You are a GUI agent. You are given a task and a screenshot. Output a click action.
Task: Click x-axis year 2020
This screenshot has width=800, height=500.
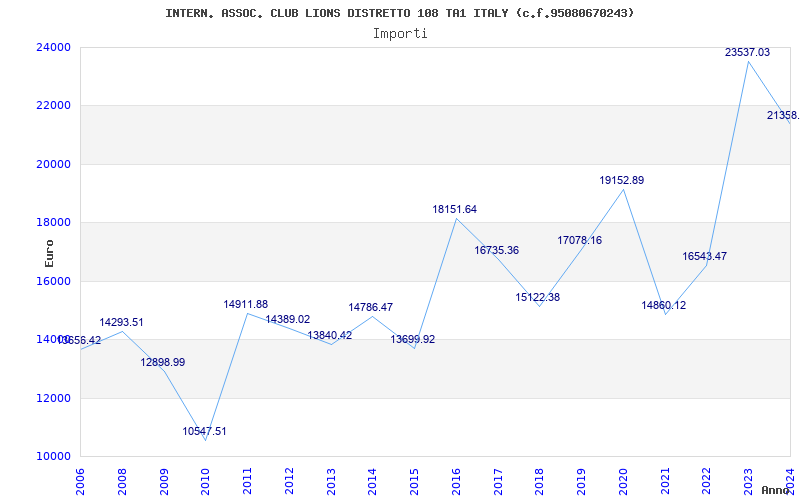pyautogui.click(x=623, y=482)
